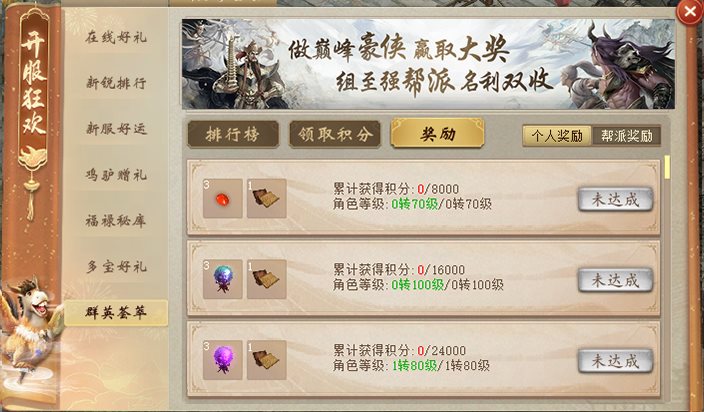The width and height of the screenshot is (704, 412).
Task: Open the 领取积分 tab
Action: [335, 134]
